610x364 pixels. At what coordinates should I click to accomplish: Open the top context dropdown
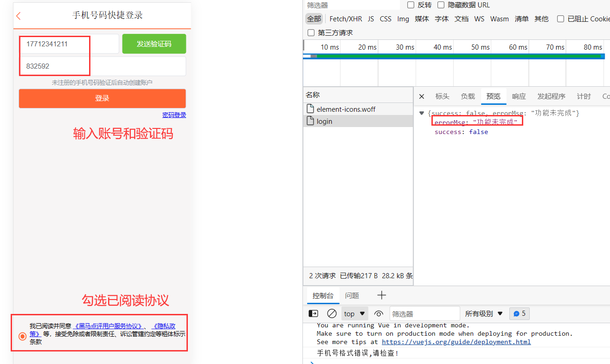point(355,313)
